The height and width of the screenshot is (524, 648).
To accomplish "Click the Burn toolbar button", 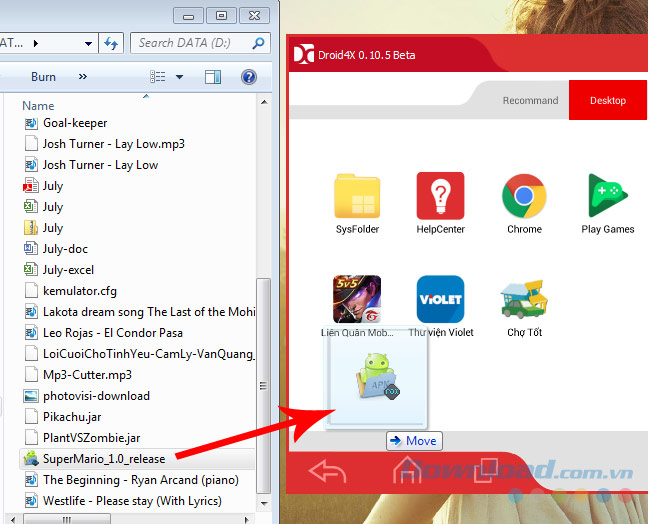I will click(x=43, y=77).
